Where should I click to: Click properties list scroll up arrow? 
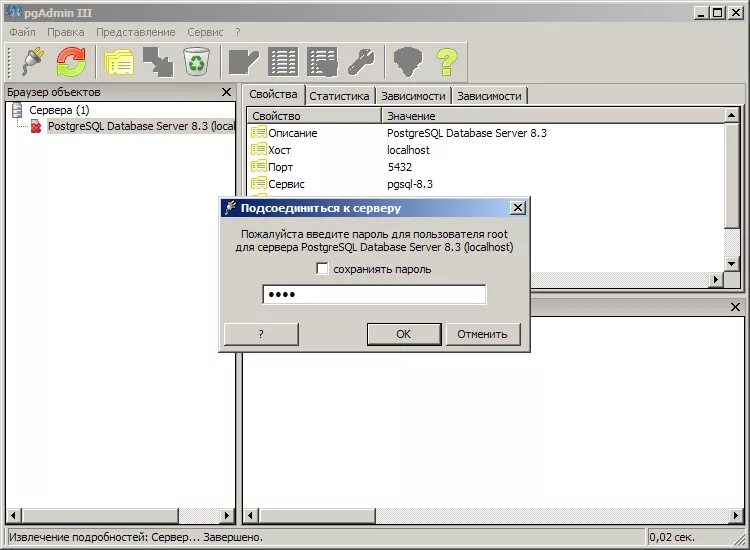point(731,115)
